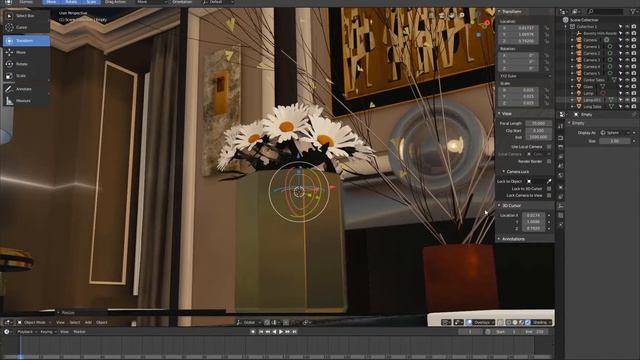Open the viewport Select menu

[75, 322]
